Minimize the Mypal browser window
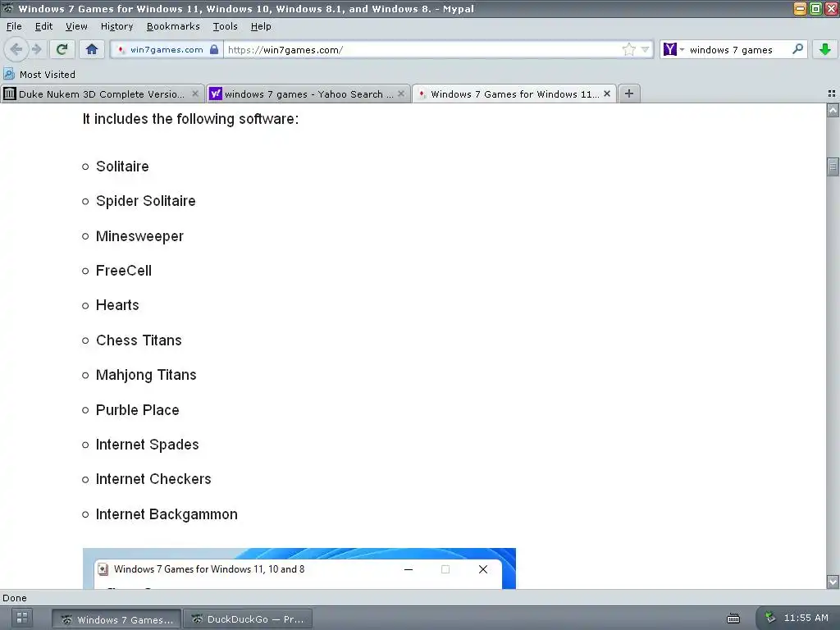 pyautogui.click(x=800, y=8)
